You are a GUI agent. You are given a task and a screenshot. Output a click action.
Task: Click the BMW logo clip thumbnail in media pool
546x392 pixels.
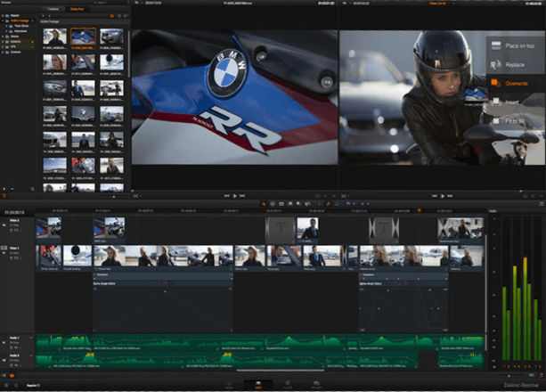click(83, 114)
